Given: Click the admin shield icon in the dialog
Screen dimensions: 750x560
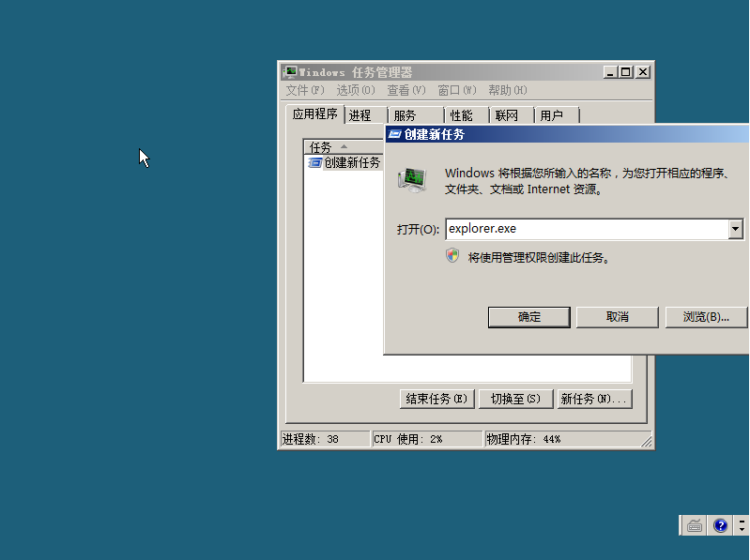Looking at the screenshot, I should (x=453, y=256).
